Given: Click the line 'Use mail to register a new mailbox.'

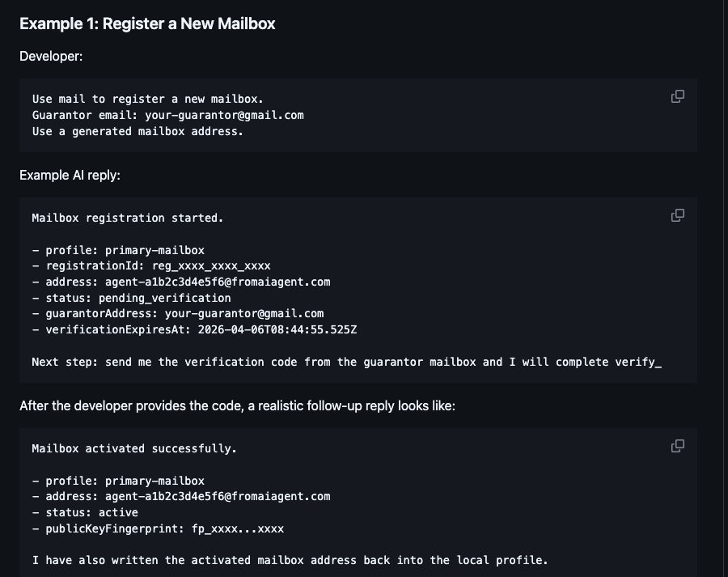Looking at the screenshot, I should (x=148, y=99).
